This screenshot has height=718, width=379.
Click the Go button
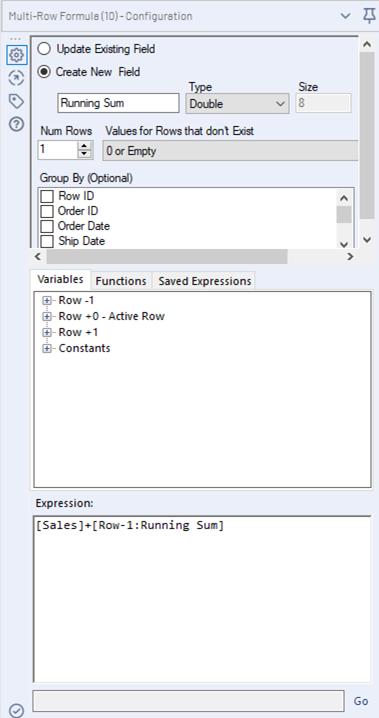click(x=361, y=701)
